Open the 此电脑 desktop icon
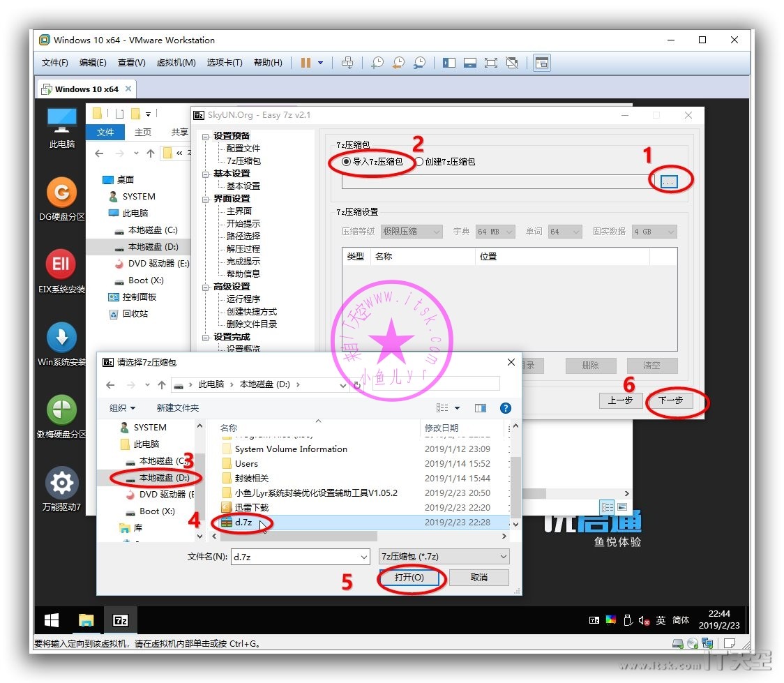The width and height of the screenshot is (784, 683). point(62,128)
